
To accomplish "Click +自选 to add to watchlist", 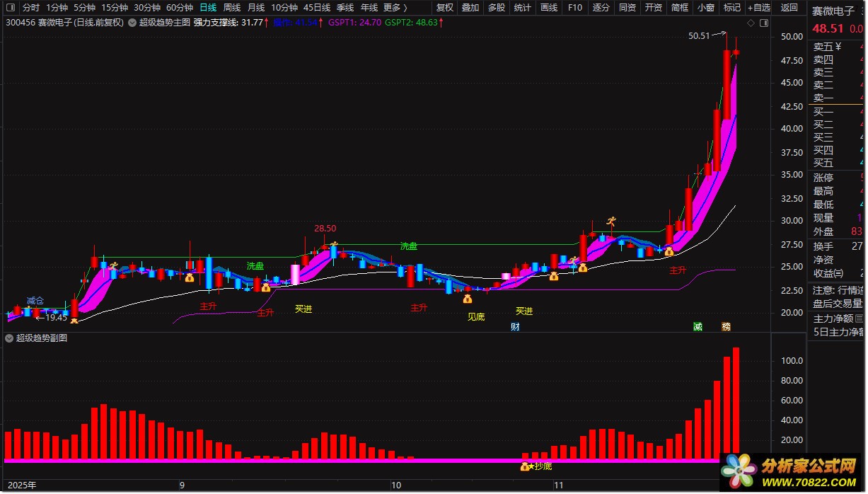I will [758, 8].
